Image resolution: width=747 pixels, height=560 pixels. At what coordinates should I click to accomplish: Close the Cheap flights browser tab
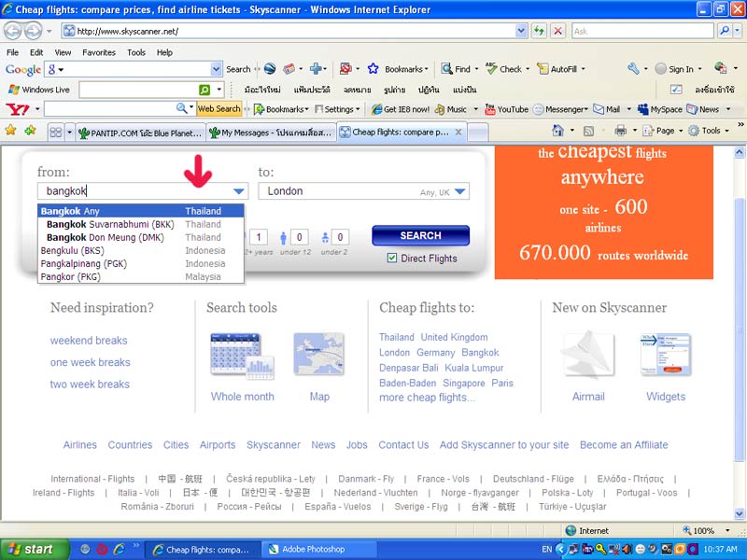pyautogui.click(x=458, y=132)
